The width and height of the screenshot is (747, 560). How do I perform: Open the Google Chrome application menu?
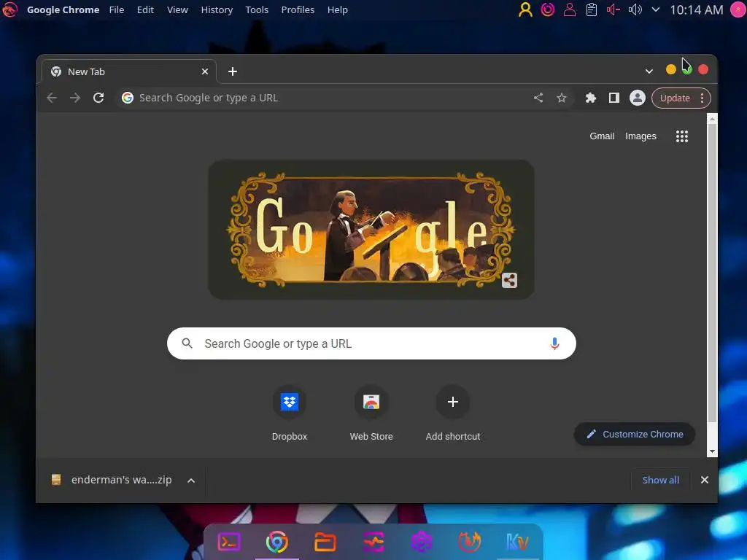[x=63, y=9]
